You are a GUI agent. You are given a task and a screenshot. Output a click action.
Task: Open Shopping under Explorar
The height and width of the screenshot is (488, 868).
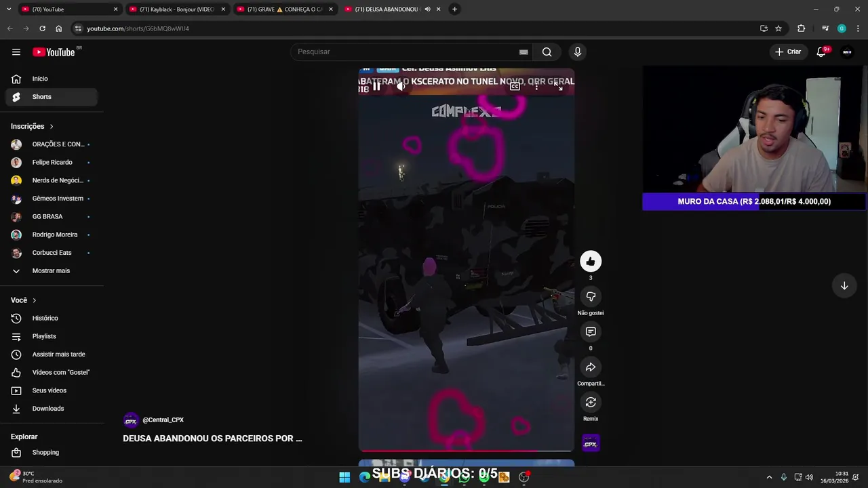coord(52,452)
